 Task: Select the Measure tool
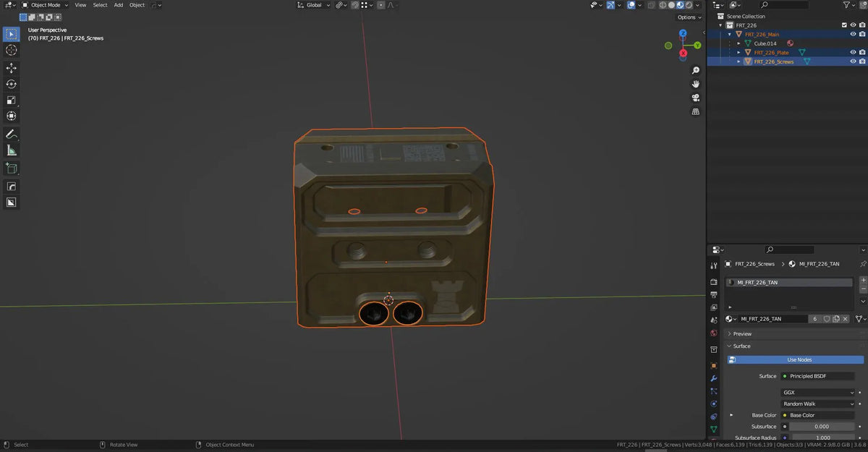click(12, 150)
